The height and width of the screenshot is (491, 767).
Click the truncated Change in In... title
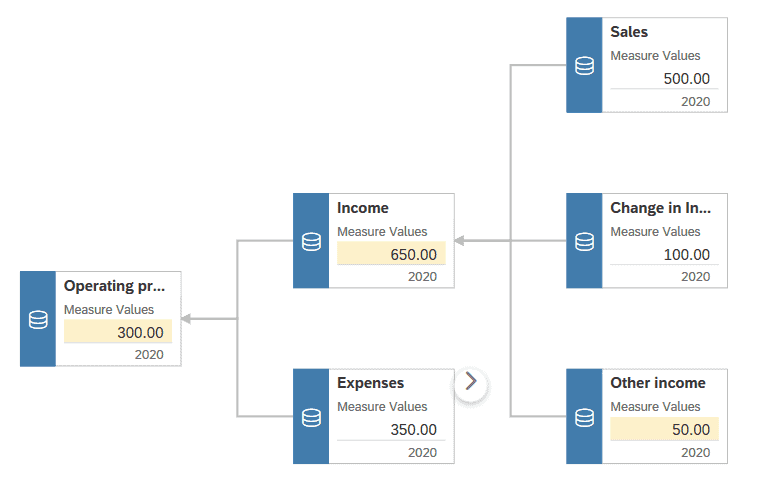click(x=660, y=208)
